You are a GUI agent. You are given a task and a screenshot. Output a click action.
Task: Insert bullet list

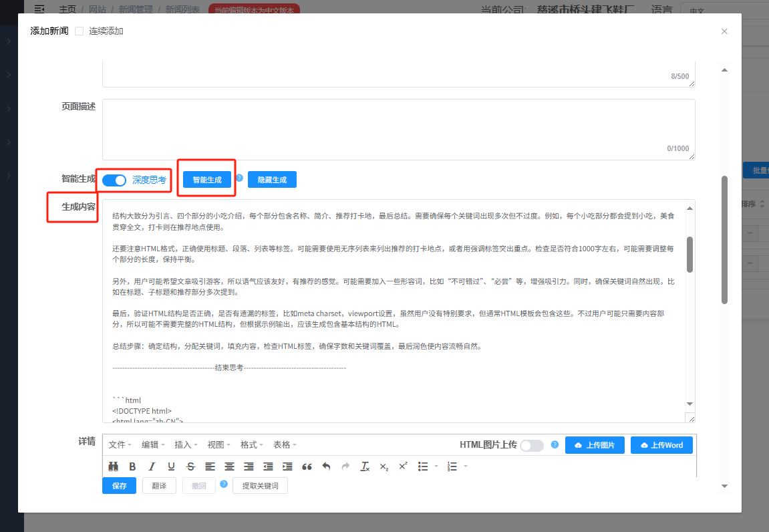pos(423,467)
